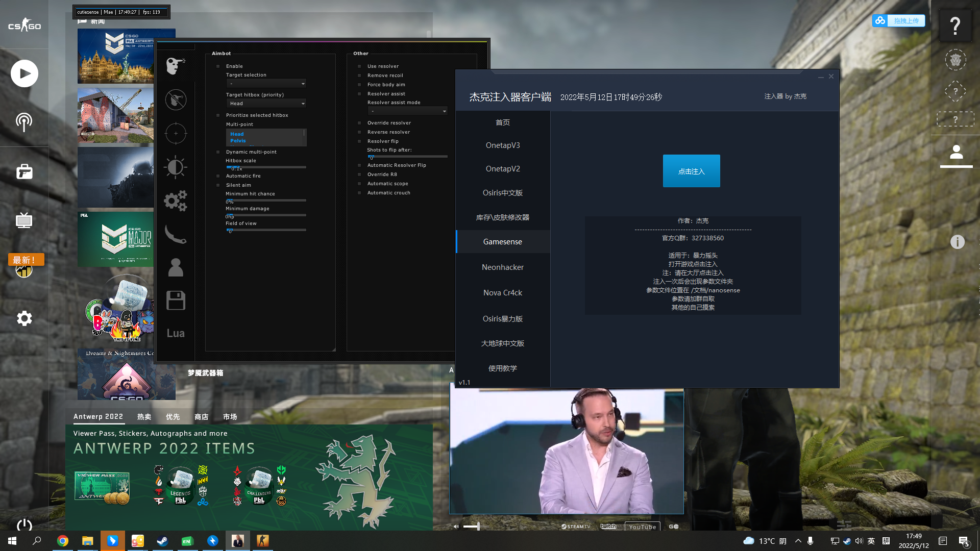Image resolution: width=980 pixels, height=551 pixels.
Task: Click the large question mark help icon
Action: pos(955,26)
